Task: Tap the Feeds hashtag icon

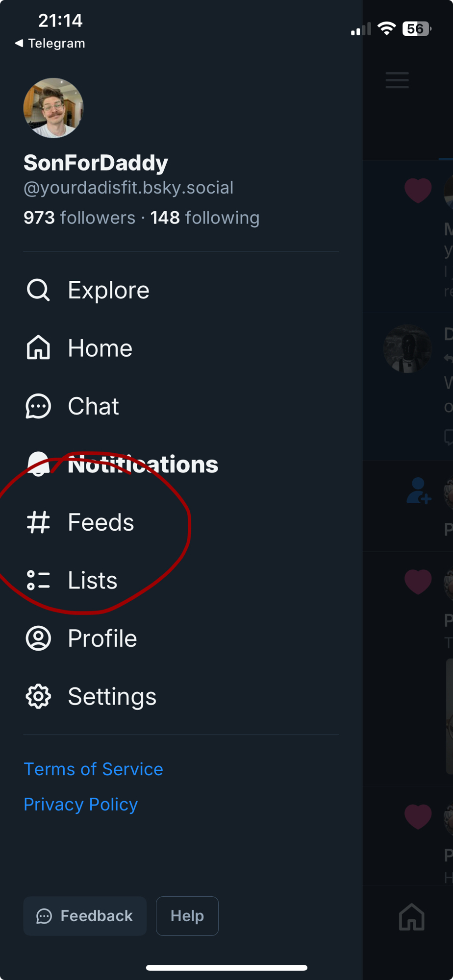Action: tap(38, 522)
